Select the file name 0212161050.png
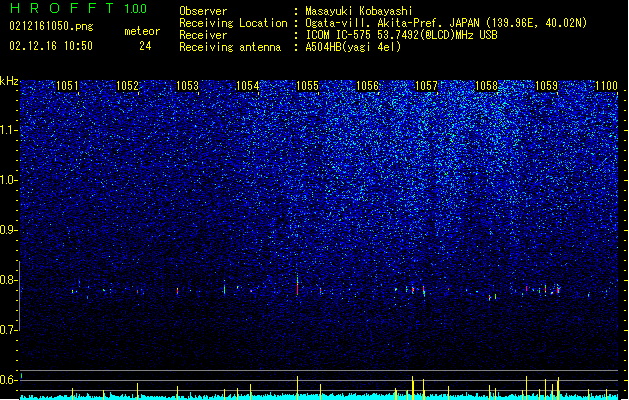The height and width of the screenshot is (400, 629). 51,26
